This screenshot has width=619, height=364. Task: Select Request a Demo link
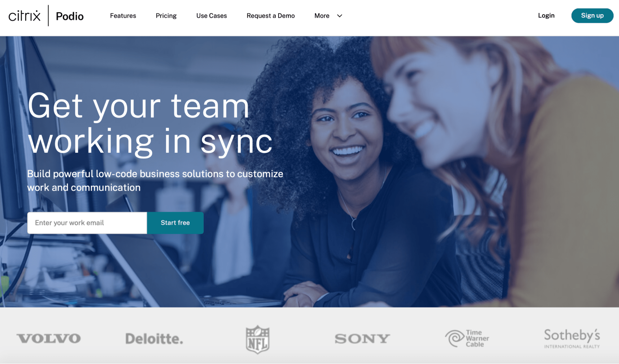pos(271,16)
